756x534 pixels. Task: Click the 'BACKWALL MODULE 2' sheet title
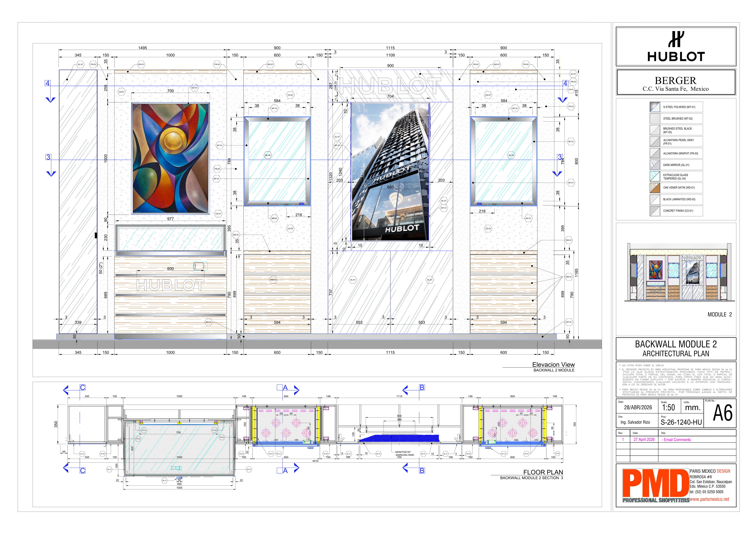pos(676,344)
